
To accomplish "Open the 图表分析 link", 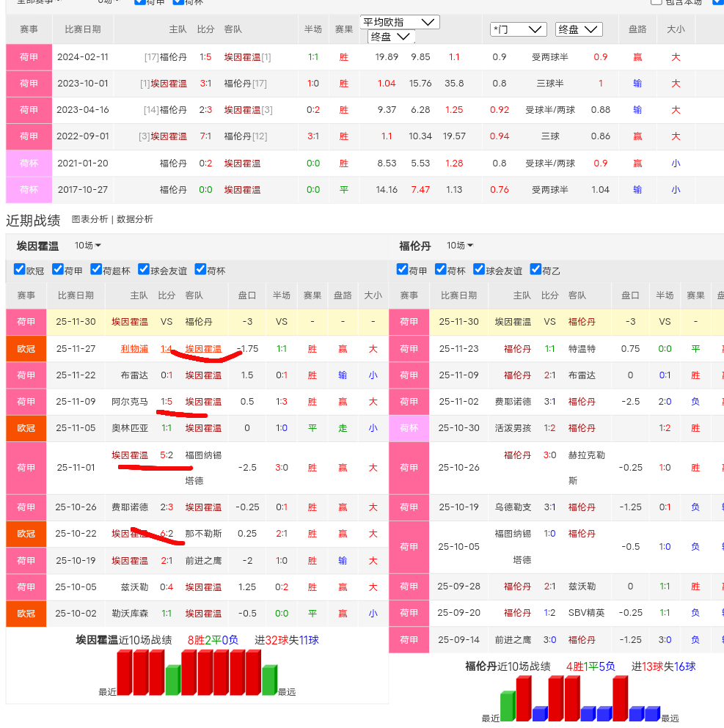I will (x=89, y=219).
